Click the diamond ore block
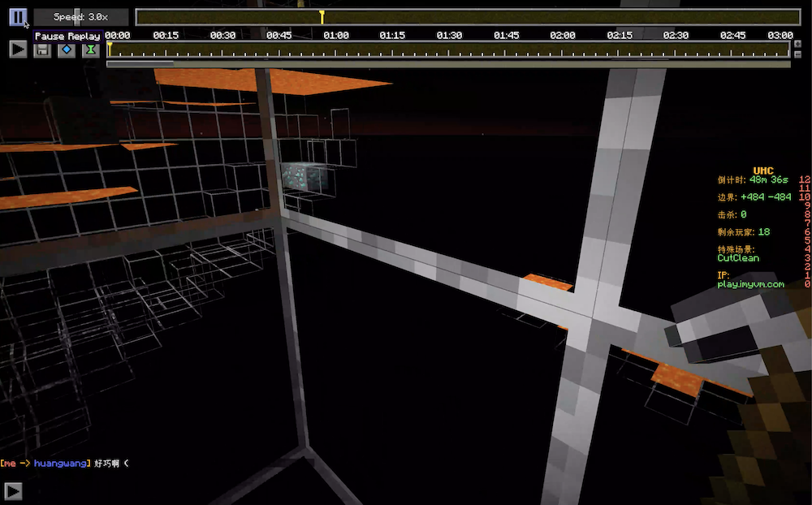The width and height of the screenshot is (812, 505). [x=305, y=177]
